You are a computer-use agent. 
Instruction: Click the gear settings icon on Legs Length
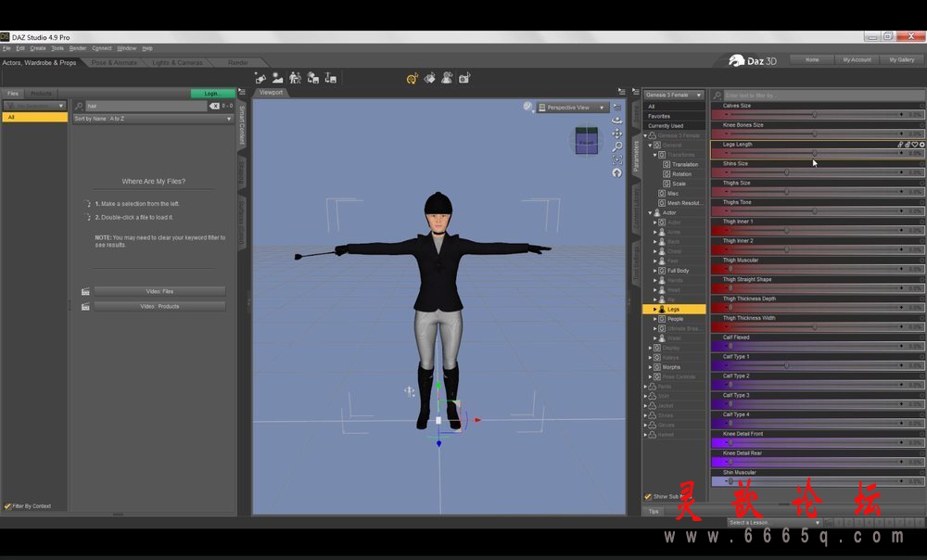pos(921,145)
